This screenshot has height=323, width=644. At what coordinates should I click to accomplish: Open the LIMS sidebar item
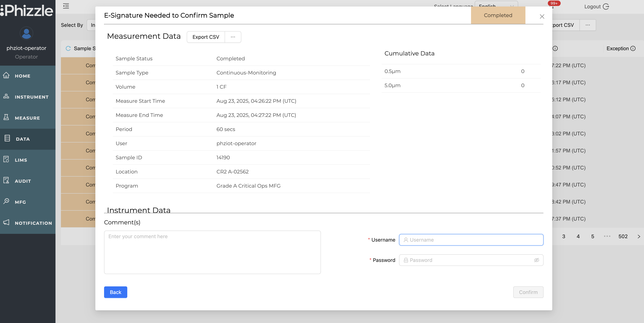(28, 160)
